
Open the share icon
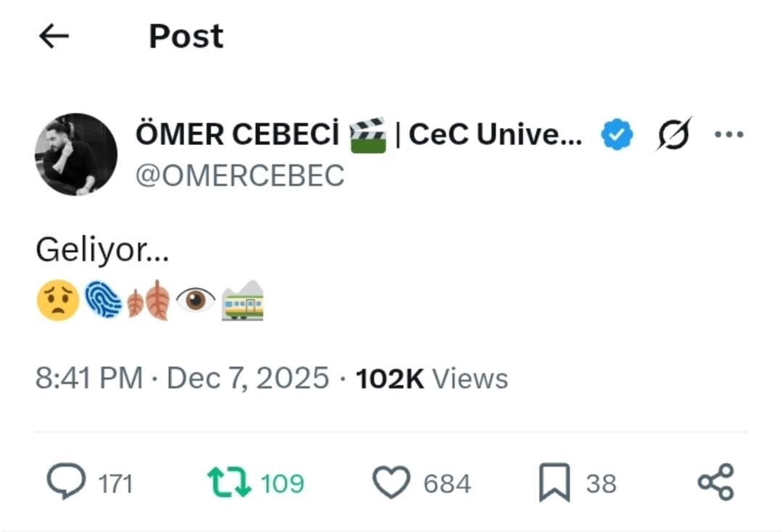click(716, 483)
